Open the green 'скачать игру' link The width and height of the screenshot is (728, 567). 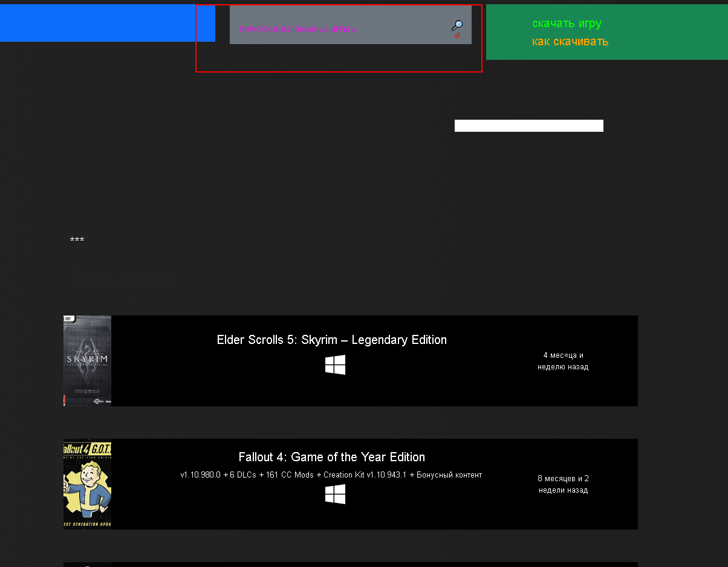(x=567, y=24)
